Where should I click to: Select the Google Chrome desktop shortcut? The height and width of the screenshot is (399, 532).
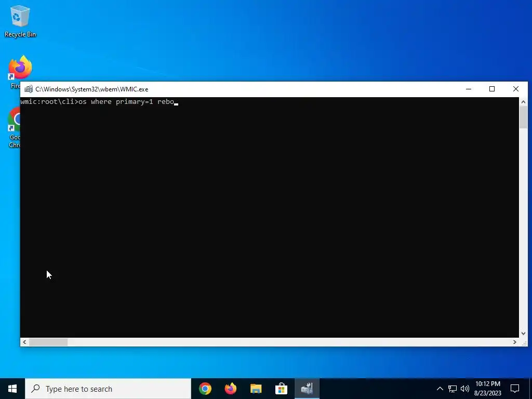click(14, 128)
